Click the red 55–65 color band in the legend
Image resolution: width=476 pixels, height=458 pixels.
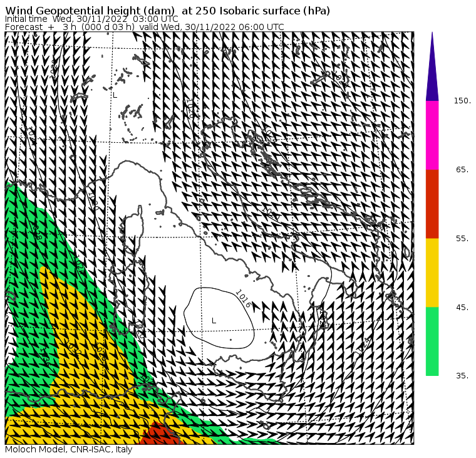432,204
